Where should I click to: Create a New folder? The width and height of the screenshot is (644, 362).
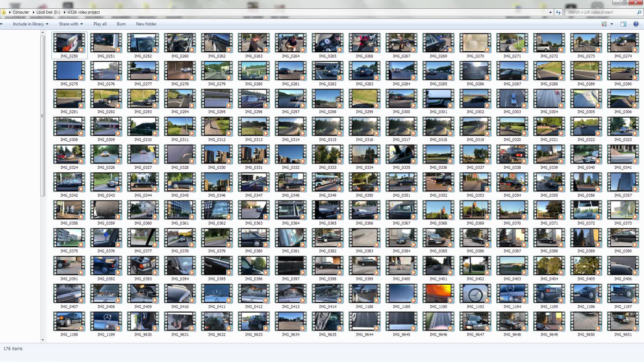click(x=146, y=24)
